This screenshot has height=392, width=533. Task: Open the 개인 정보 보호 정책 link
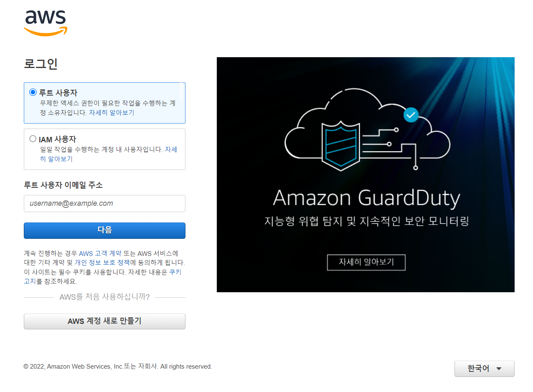tap(102, 263)
